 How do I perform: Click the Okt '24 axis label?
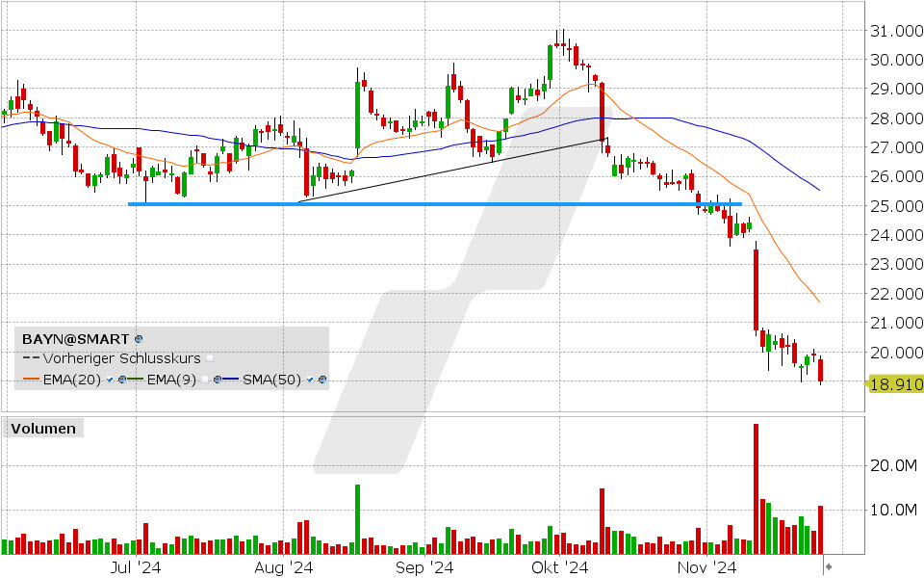point(560,568)
